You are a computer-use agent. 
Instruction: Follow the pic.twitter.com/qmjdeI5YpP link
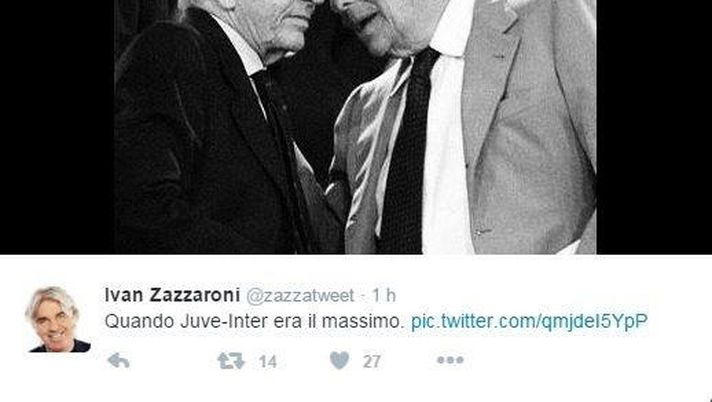(529, 321)
